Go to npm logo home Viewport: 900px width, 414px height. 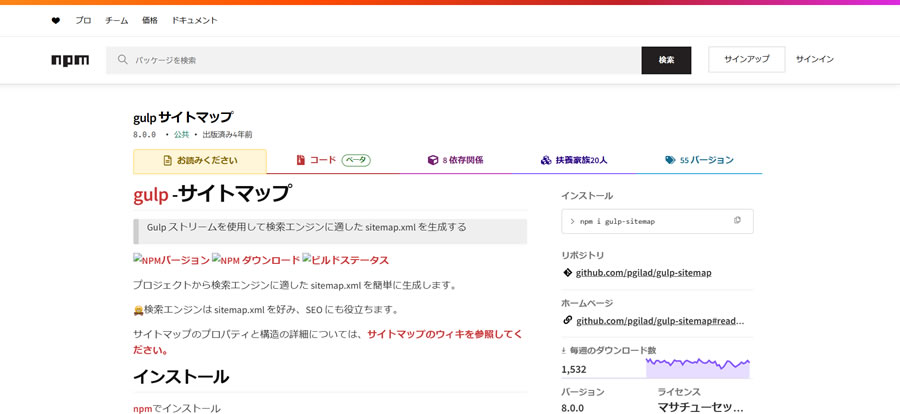[x=70, y=60]
